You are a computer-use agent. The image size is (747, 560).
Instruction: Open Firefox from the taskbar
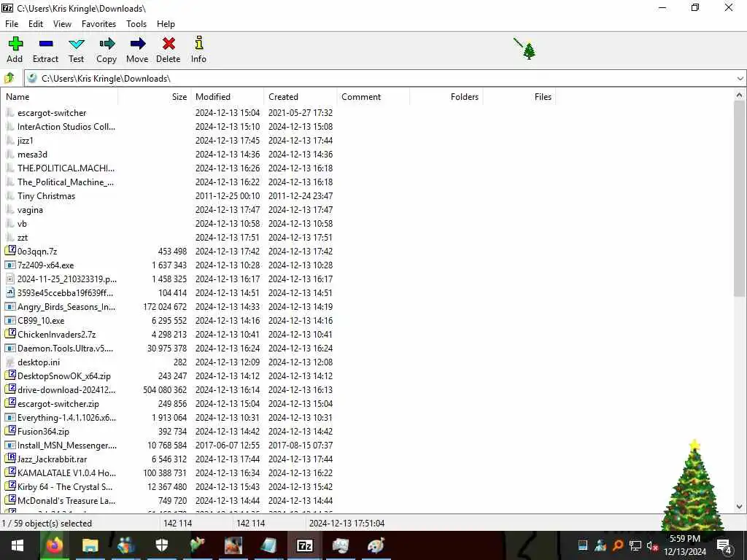pos(54,545)
